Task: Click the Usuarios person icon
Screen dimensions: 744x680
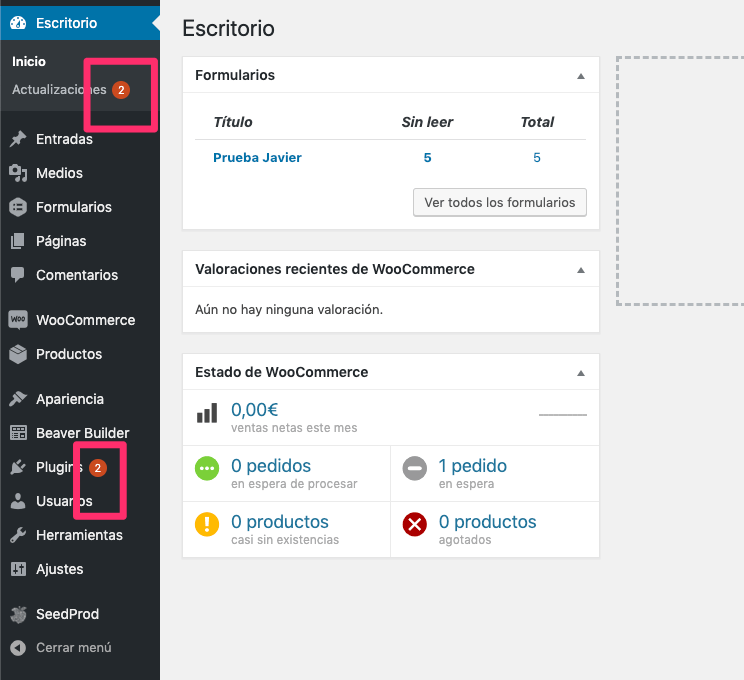Action: click(18, 501)
